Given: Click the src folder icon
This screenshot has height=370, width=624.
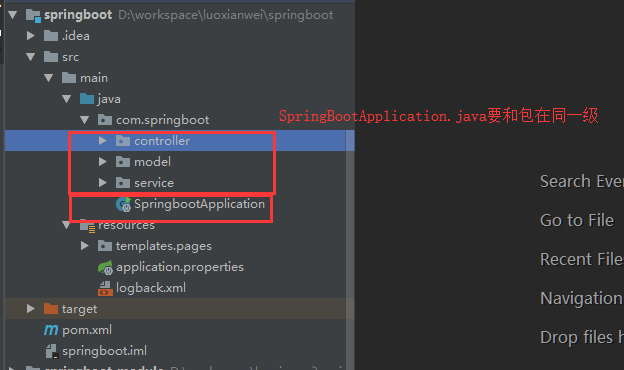Looking at the screenshot, I should point(51,57).
